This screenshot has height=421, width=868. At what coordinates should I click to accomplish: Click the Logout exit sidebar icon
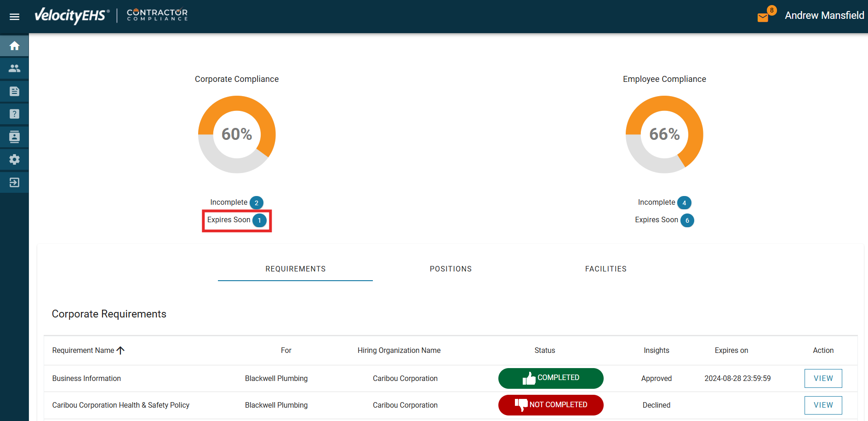14,183
